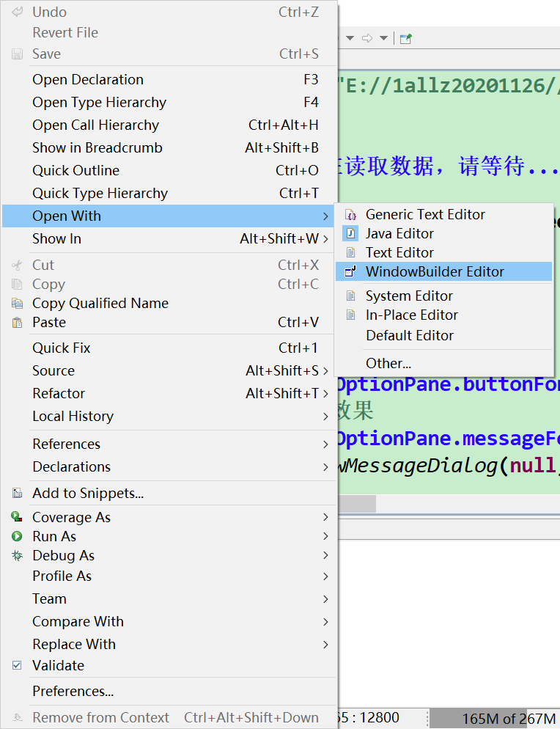Select Open Declaration

(169, 79)
